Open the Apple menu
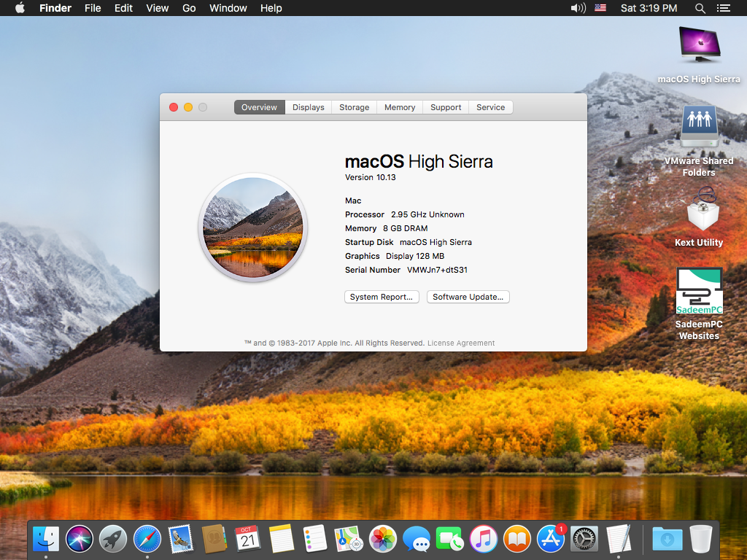Image resolution: width=747 pixels, height=560 pixels. (20, 8)
